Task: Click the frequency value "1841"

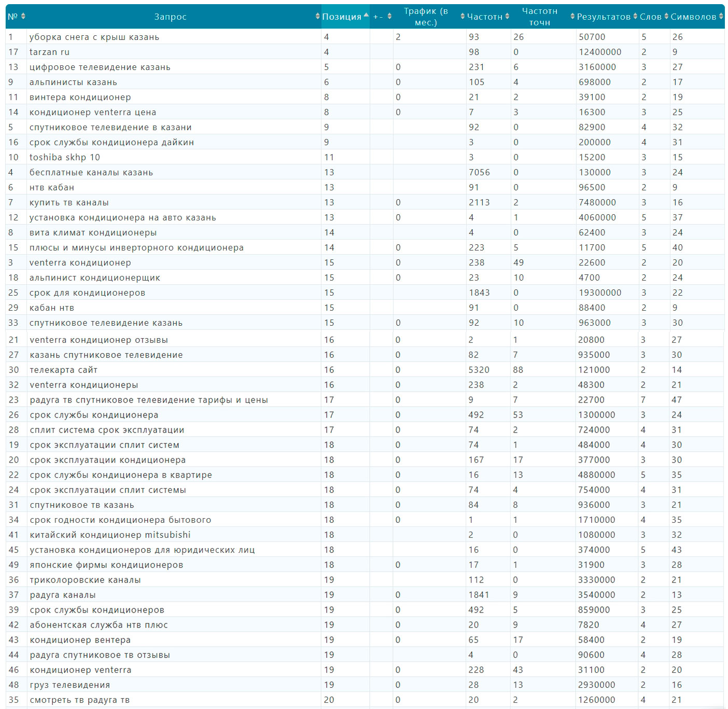Action: (479, 595)
